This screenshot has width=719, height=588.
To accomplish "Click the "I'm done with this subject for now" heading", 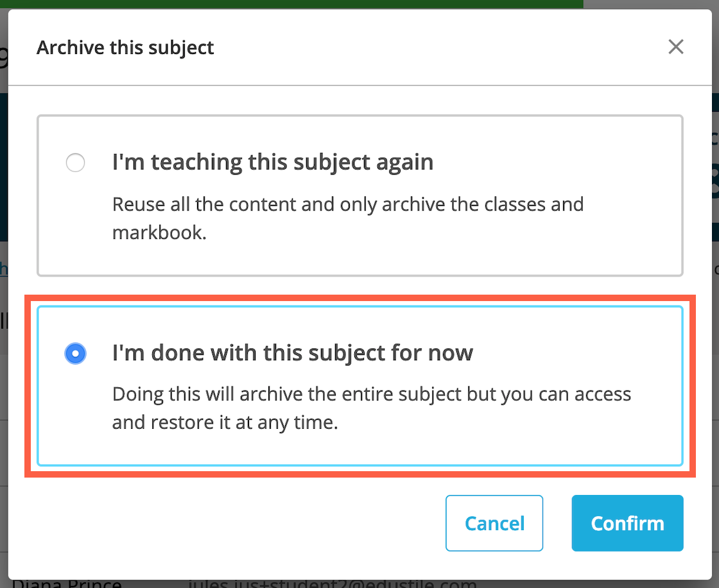I will click(293, 352).
